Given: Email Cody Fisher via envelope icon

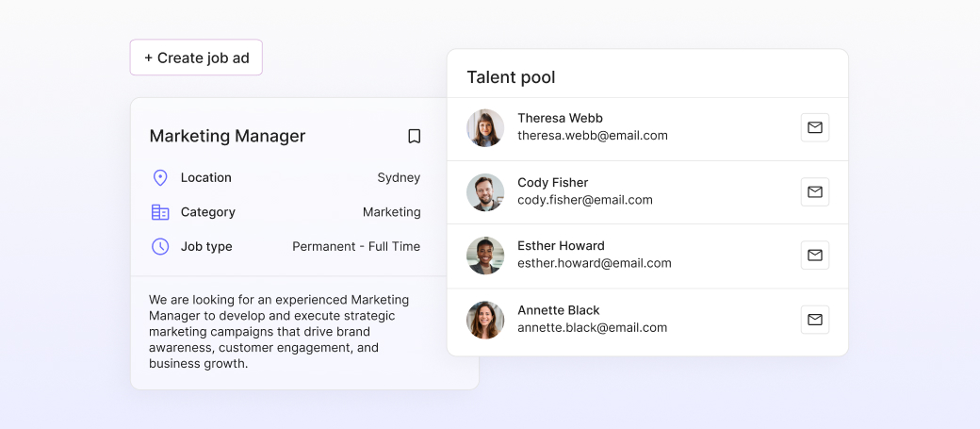Looking at the screenshot, I should coord(815,192).
